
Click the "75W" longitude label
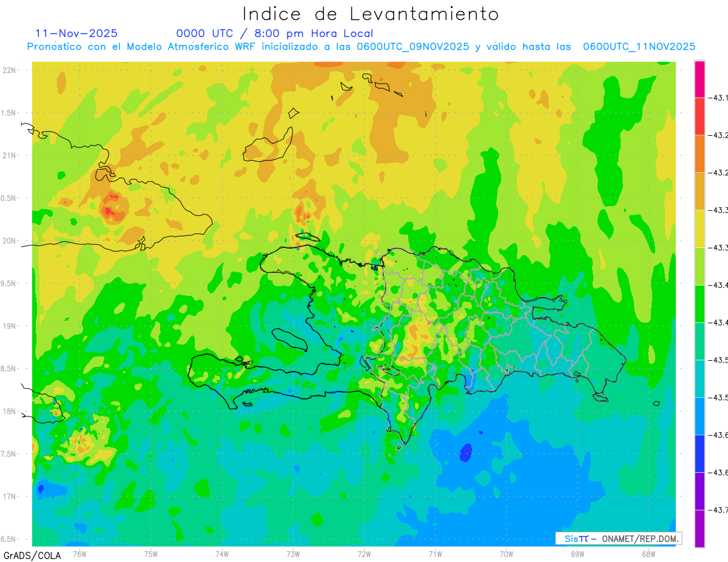click(151, 554)
